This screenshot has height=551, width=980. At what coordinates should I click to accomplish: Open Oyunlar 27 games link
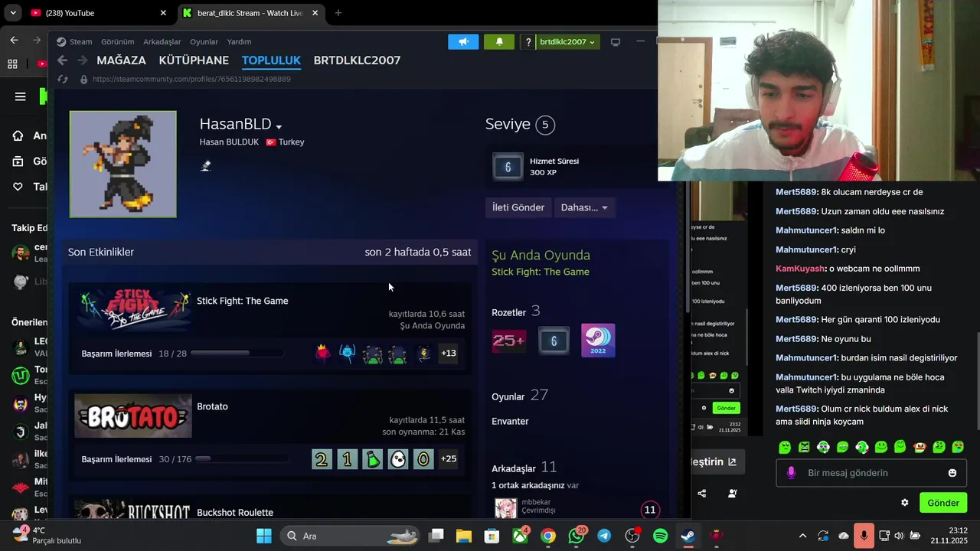tap(520, 396)
